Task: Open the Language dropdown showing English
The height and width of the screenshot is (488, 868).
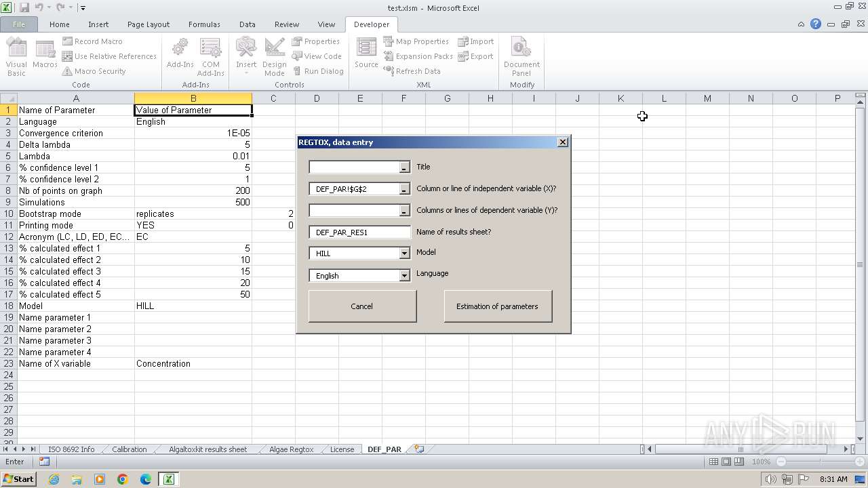Action: click(404, 276)
